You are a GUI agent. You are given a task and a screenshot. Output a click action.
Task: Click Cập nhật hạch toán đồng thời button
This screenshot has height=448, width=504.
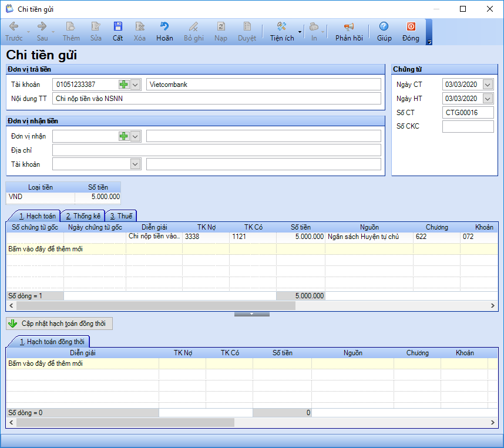[59, 324]
